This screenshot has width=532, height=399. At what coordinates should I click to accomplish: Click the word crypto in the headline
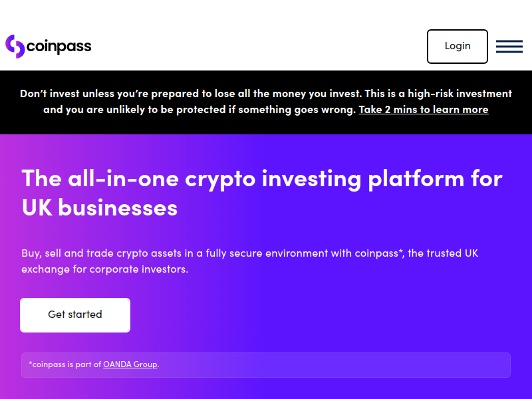(220, 180)
